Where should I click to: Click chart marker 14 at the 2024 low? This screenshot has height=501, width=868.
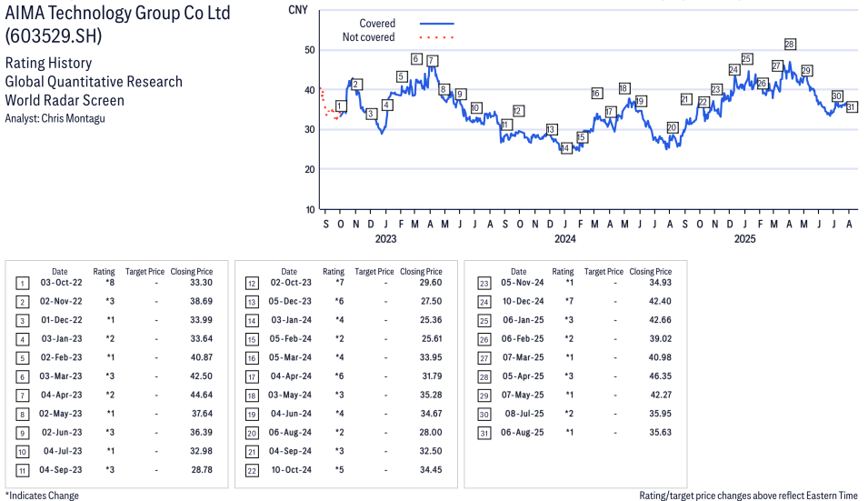click(565, 148)
